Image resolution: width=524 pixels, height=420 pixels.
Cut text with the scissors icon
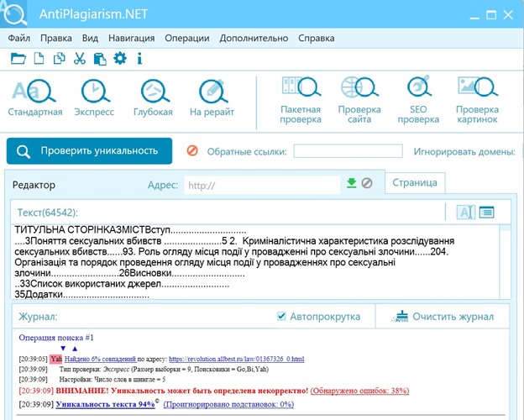point(80,59)
